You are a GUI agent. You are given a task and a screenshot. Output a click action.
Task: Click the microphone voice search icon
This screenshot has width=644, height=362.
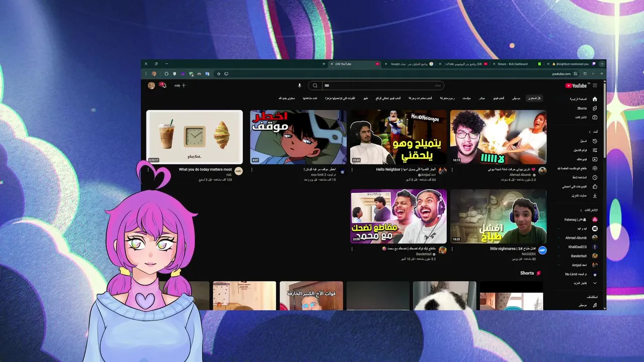(299, 85)
